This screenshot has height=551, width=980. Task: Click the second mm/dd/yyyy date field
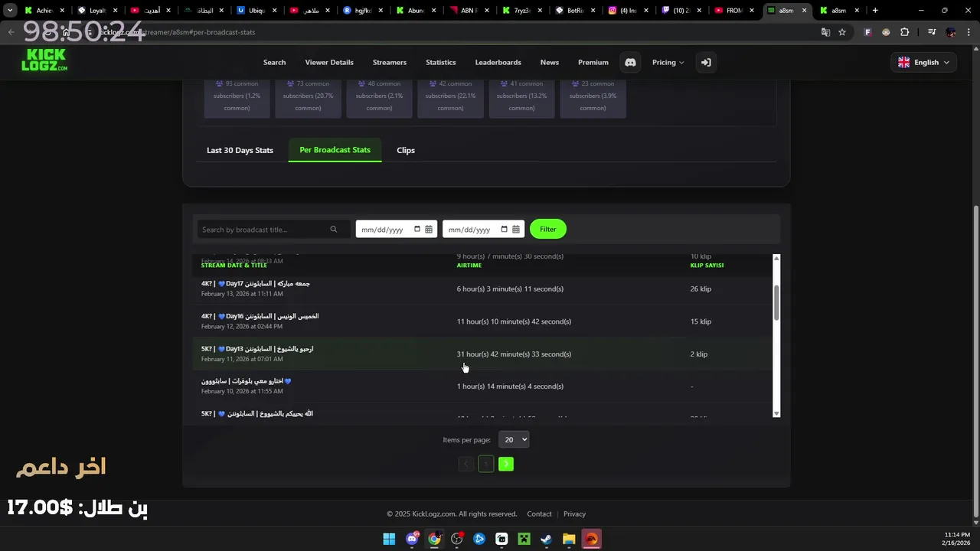click(484, 230)
